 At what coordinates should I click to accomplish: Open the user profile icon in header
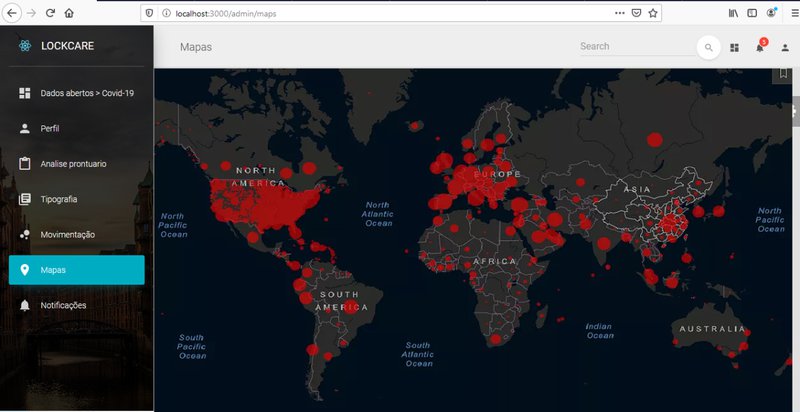(785, 47)
